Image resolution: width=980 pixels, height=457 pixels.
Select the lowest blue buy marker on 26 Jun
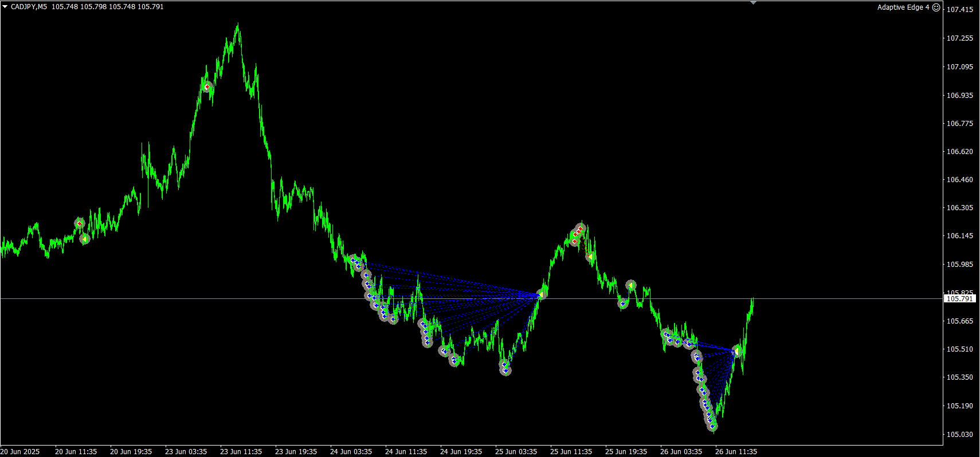(x=712, y=426)
